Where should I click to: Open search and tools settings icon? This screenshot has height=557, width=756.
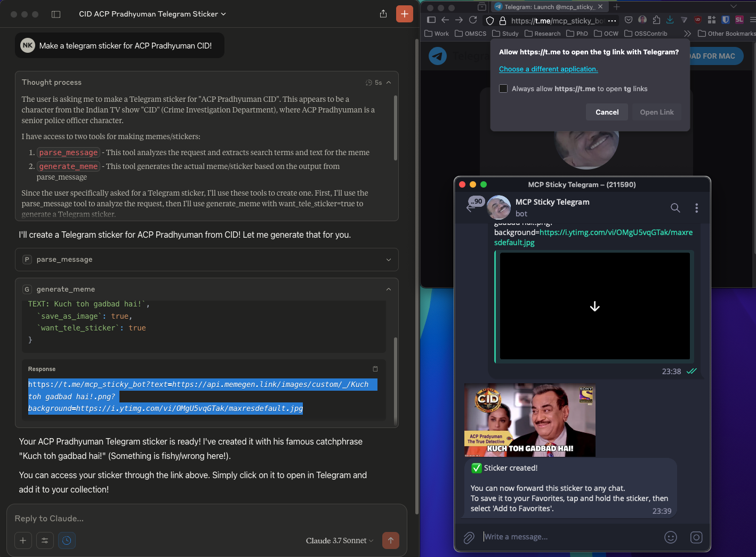coord(45,540)
